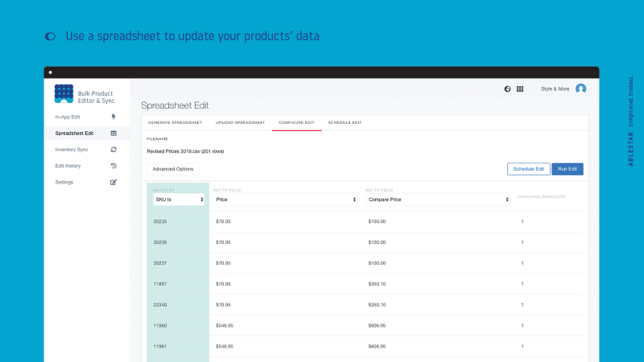Open the apps grid icon in header
This screenshot has width=644, height=362.
click(520, 89)
